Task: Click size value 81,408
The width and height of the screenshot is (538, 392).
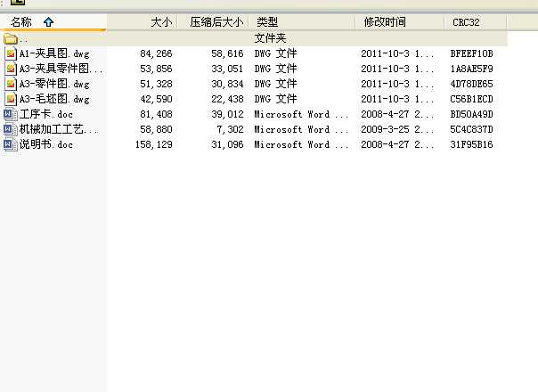Action: (156, 114)
